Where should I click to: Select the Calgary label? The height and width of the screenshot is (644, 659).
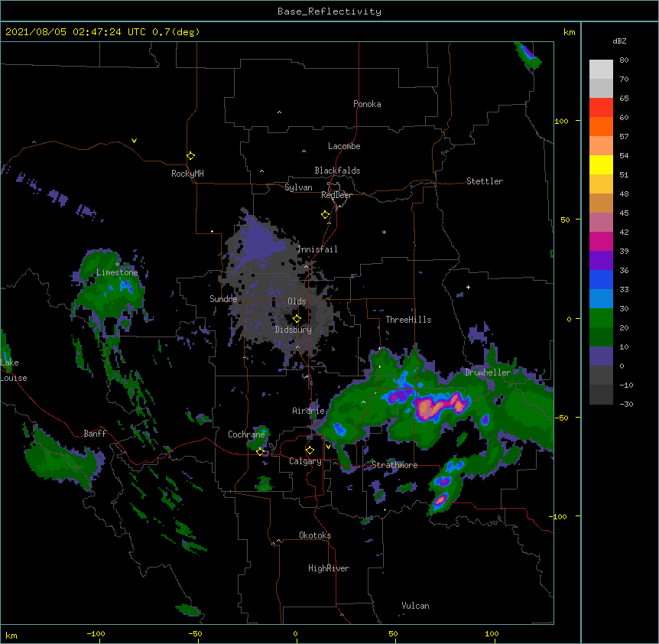coord(305,461)
